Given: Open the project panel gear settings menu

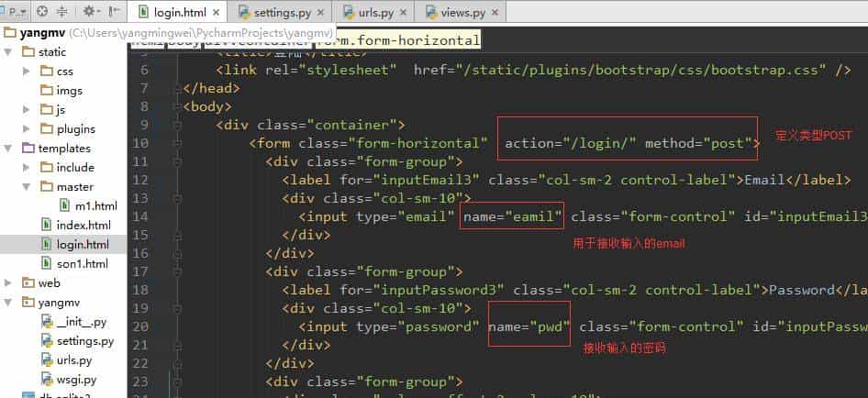Looking at the screenshot, I should [91, 11].
